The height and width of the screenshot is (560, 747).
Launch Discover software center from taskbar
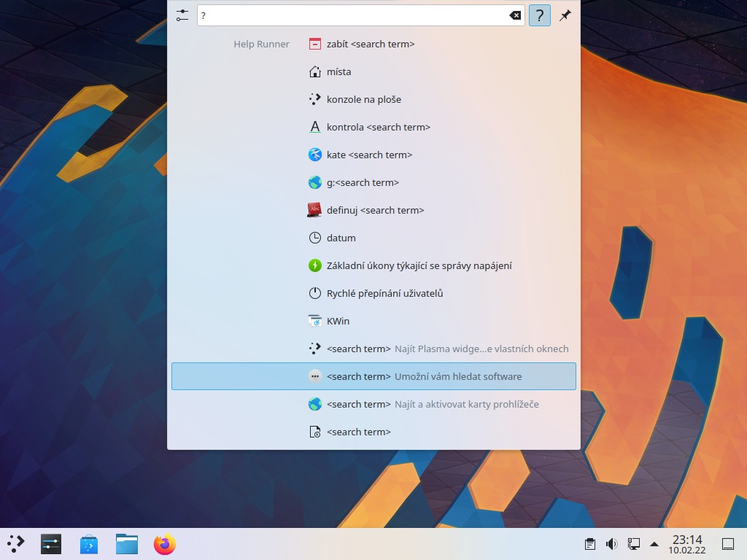point(88,544)
